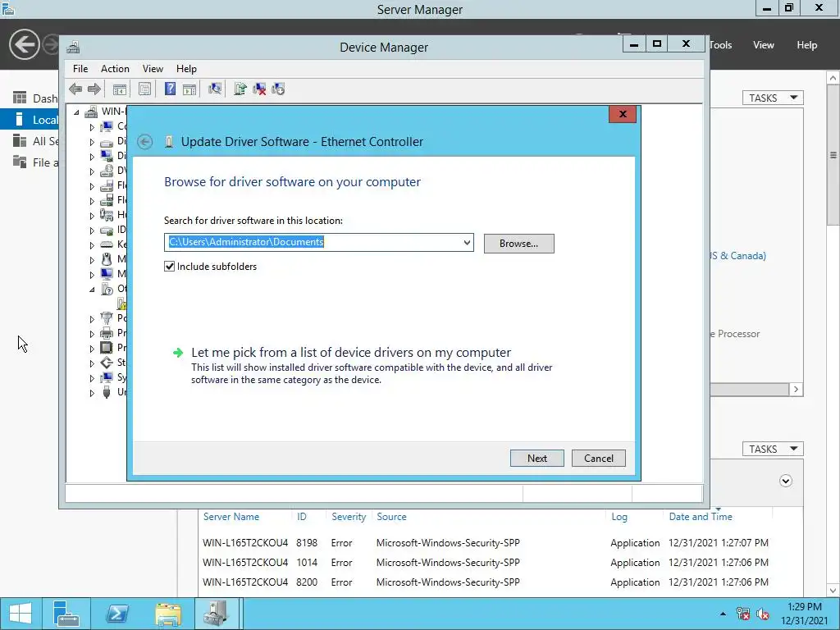
Task: Click Scan for hardware changes icon
Action: pyautogui.click(x=215, y=89)
